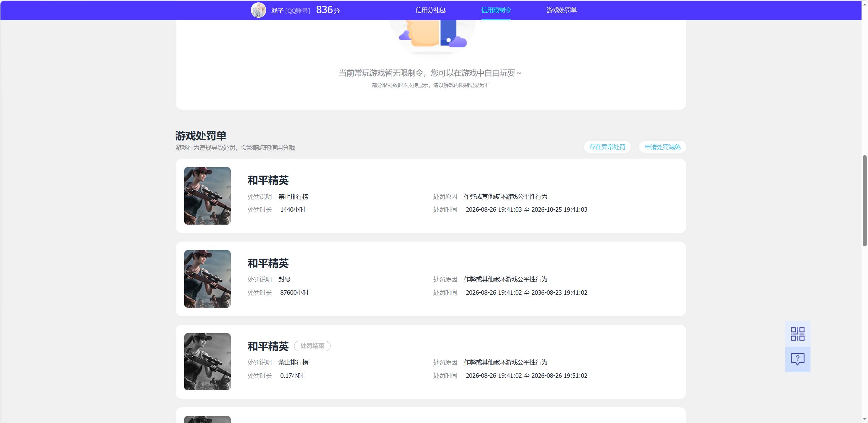Switch to 游戏处罚单 tab
Viewport: 868px width, 423px height.
562,10
